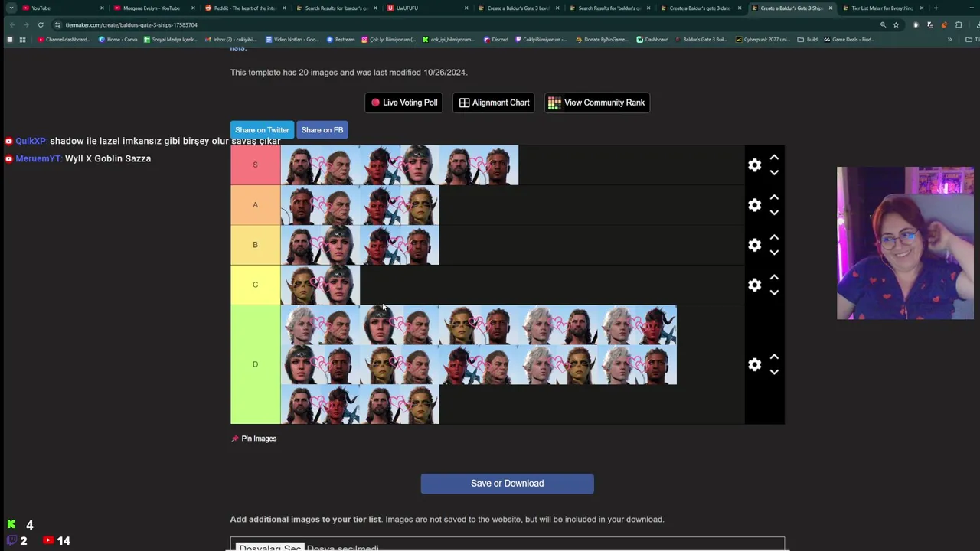Image resolution: width=980 pixels, height=551 pixels.
Task: Move C tier row down with arrow
Action: (774, 292)
